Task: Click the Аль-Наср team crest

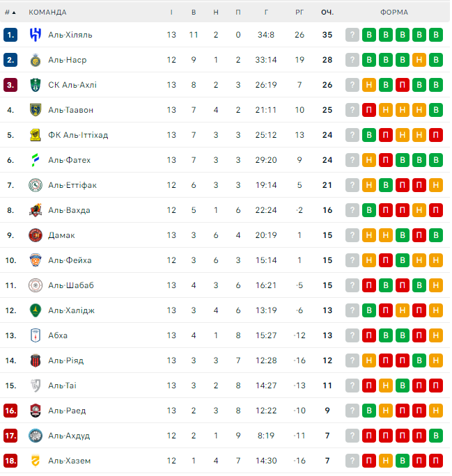Action: pos(36,60)
